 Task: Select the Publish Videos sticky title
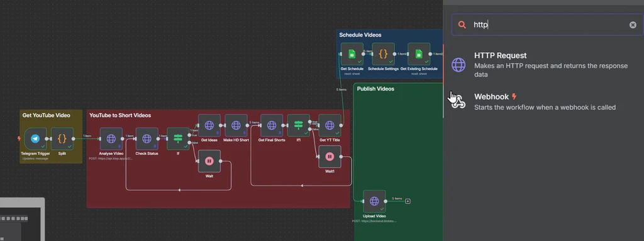click(375, 89)
